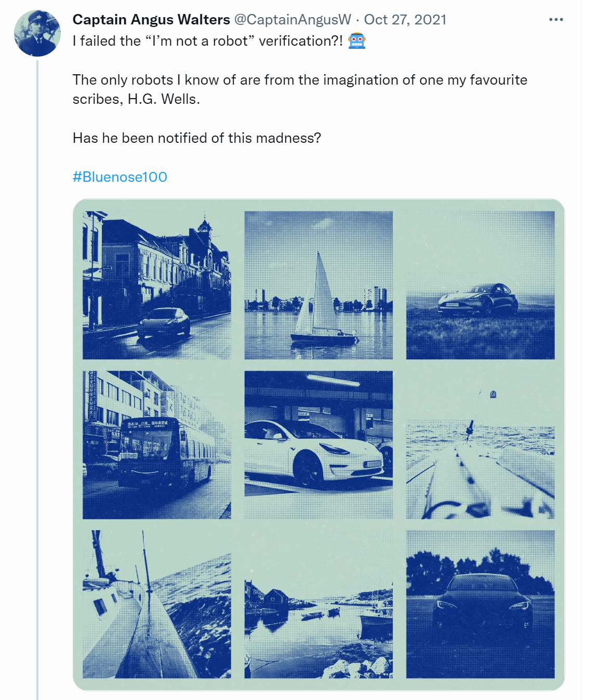
Task: Open the Captain Angus Walters display name
Action: [151, 20]
